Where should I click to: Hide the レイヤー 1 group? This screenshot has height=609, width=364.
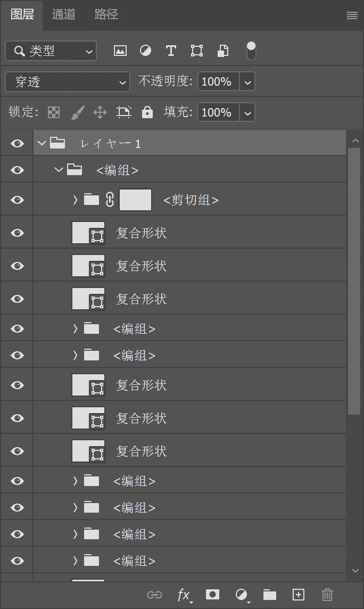[x=18, y=143]
